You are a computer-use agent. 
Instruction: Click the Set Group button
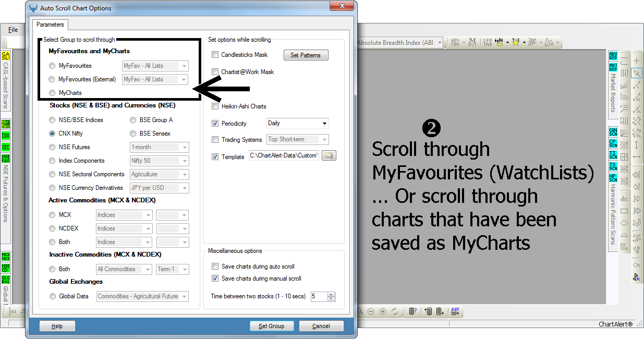[x=272, y=326]
